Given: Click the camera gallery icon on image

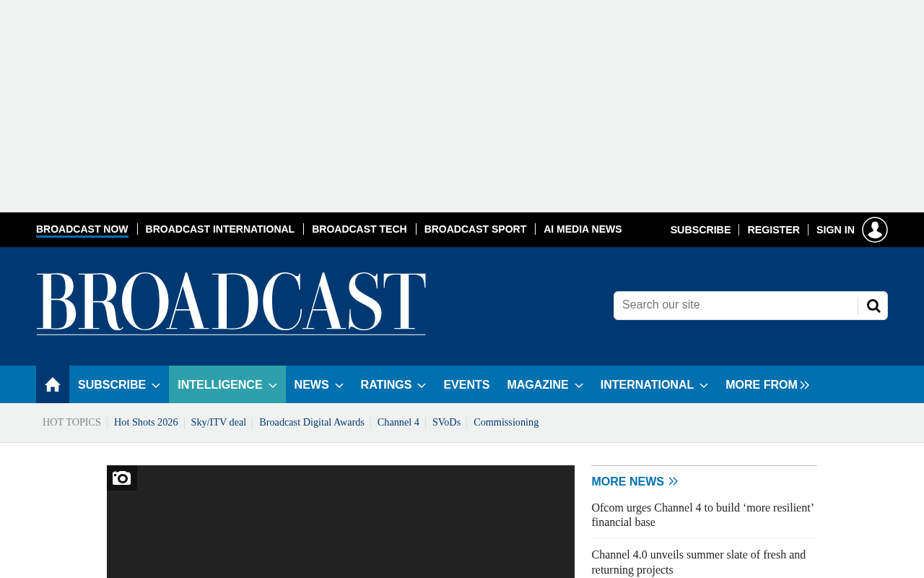Looking at the screenshot, I should coord(122,478).
